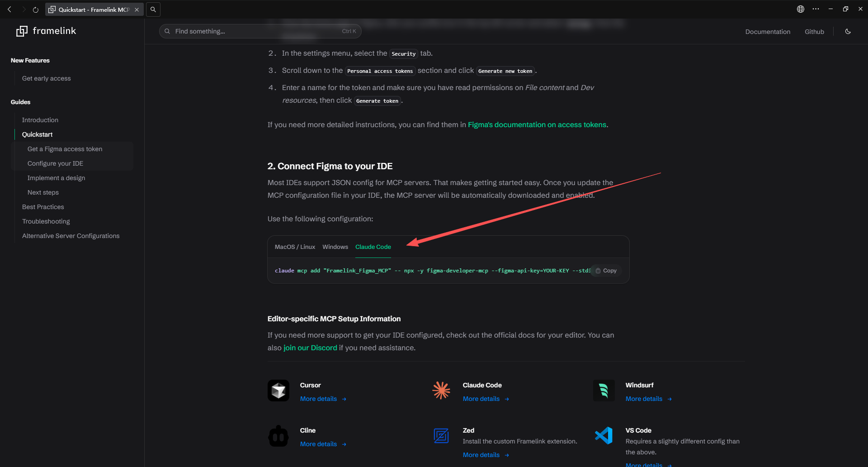This screenshot has height=467, width=868.
Task: Click the framelink logo icon
Action: tap(22, 31)
